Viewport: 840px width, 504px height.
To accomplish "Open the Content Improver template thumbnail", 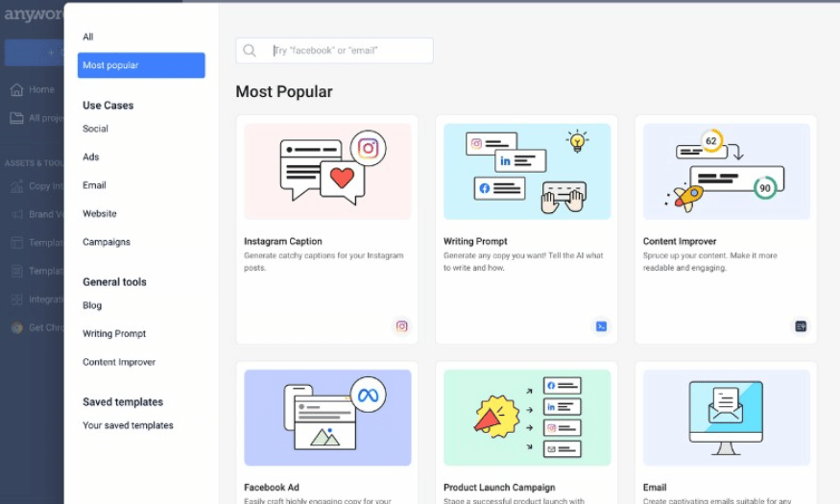I will coord(726,172).
